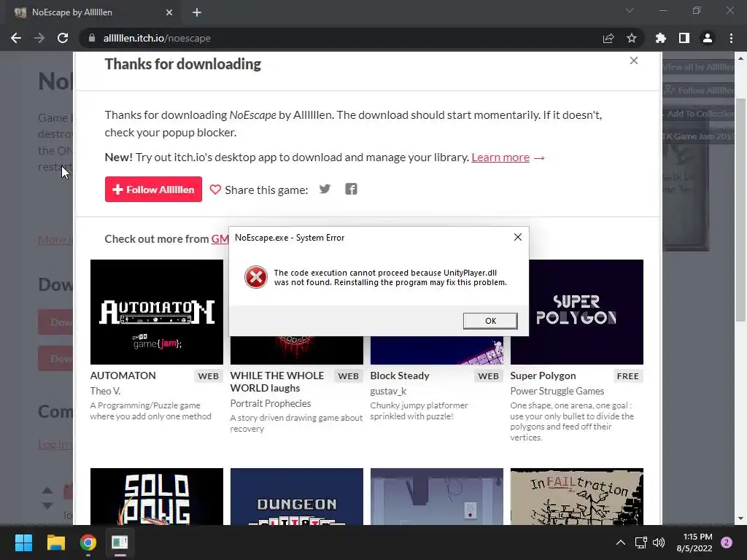
Task: Click the heart icon beside Share this game
Action: point(215,190)
